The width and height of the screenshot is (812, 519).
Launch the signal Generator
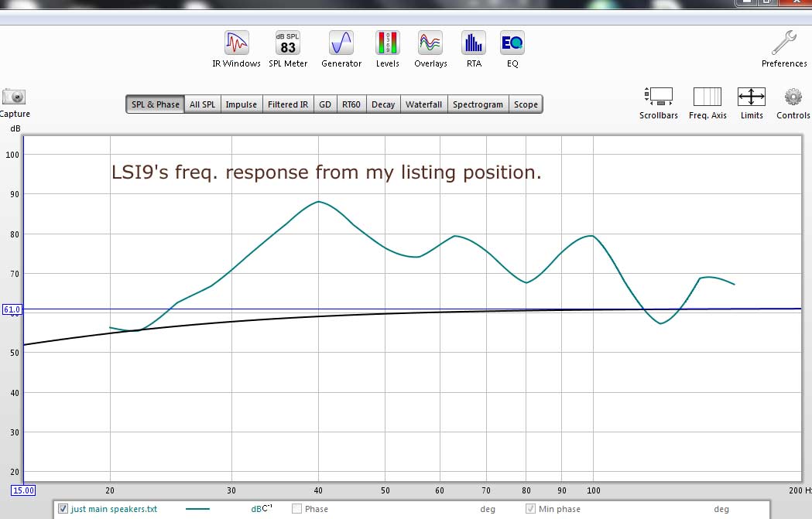[341, 50]
